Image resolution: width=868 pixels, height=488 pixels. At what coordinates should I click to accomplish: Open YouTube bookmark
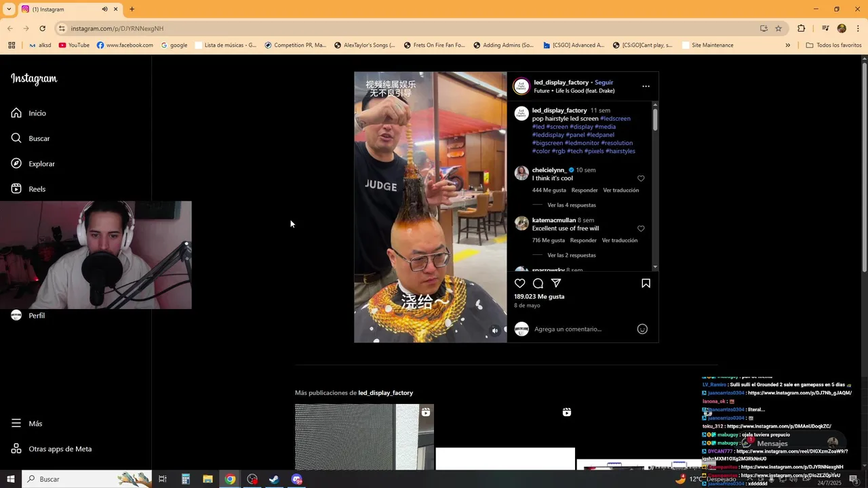click(x=74, y=45)
